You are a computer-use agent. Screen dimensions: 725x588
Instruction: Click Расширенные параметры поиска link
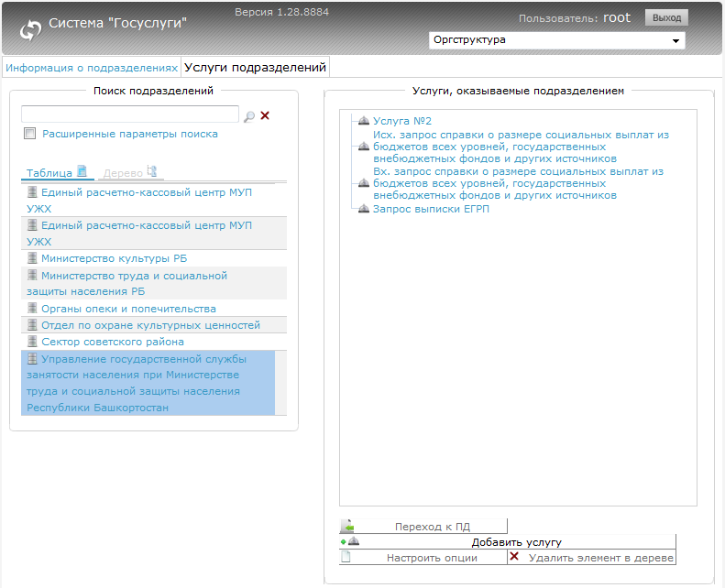(x=130, y=134)
